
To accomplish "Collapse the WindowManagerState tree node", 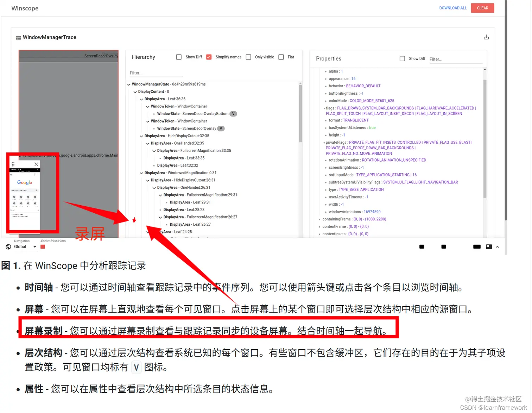I will coord(128,84).
